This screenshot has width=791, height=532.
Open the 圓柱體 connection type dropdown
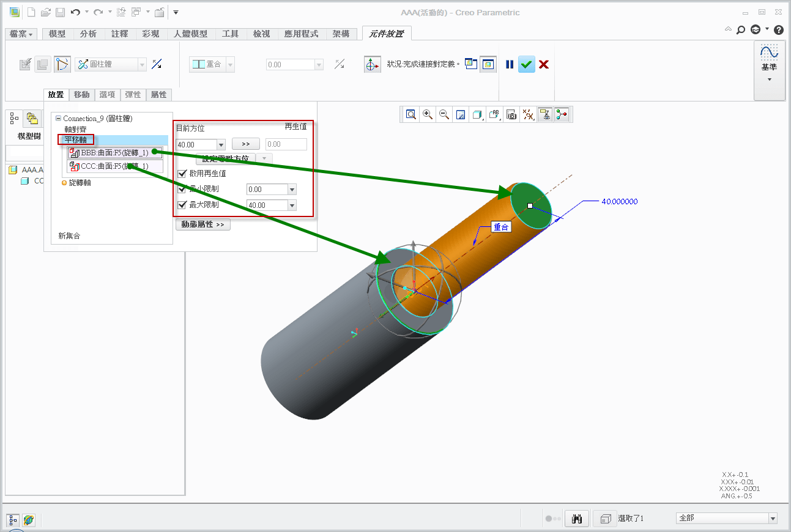[142, 64]
